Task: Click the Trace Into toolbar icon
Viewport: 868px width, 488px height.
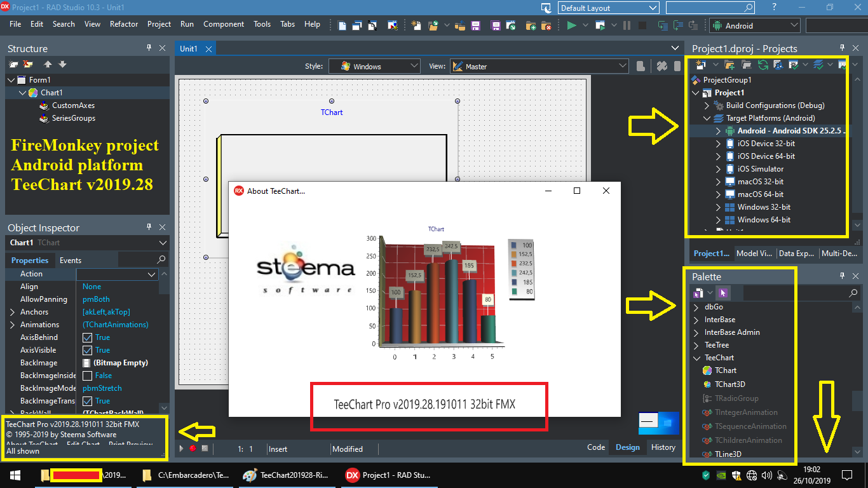Action: (x=663, y=25)
